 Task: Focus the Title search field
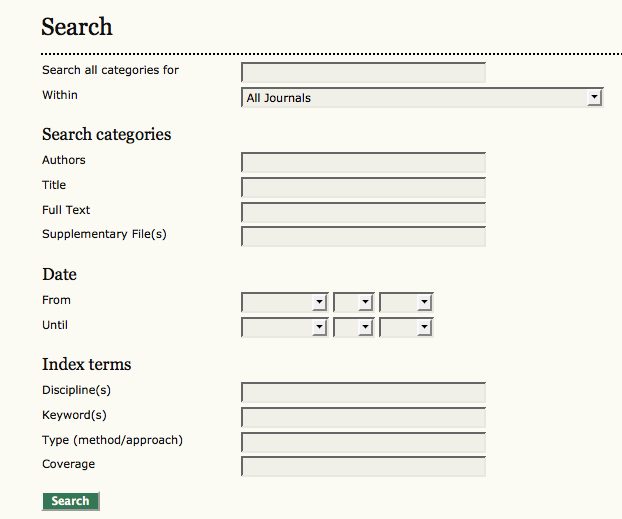363,187
